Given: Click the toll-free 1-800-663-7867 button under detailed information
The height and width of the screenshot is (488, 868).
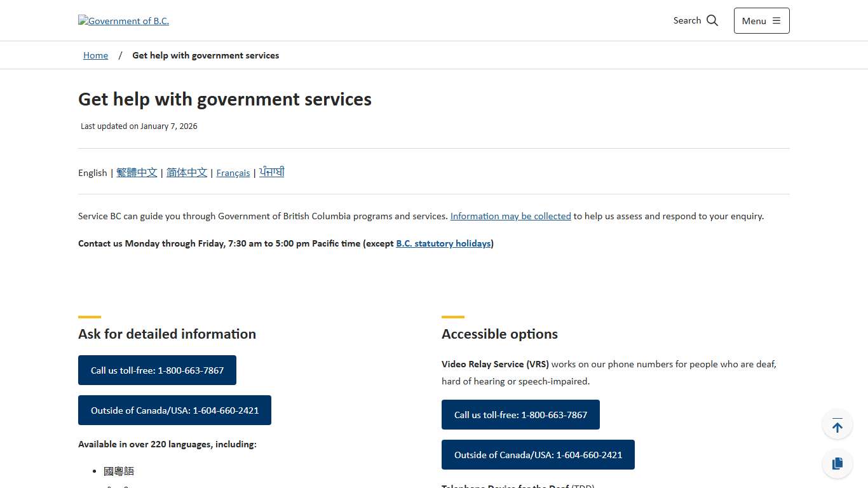Looking at the screenshot, I should pyautogui.click(x=157, y=370).
